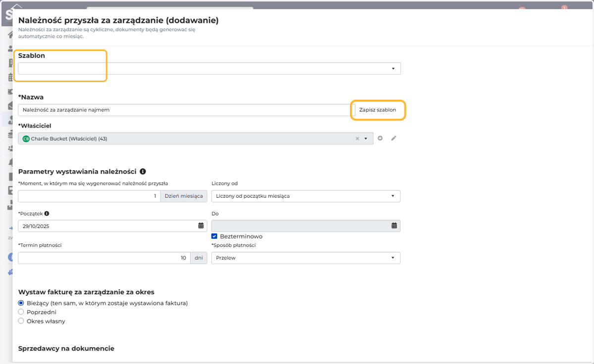594x364 pixels.
Task: Select the Okres własny radio option
Action: (21, 321)
